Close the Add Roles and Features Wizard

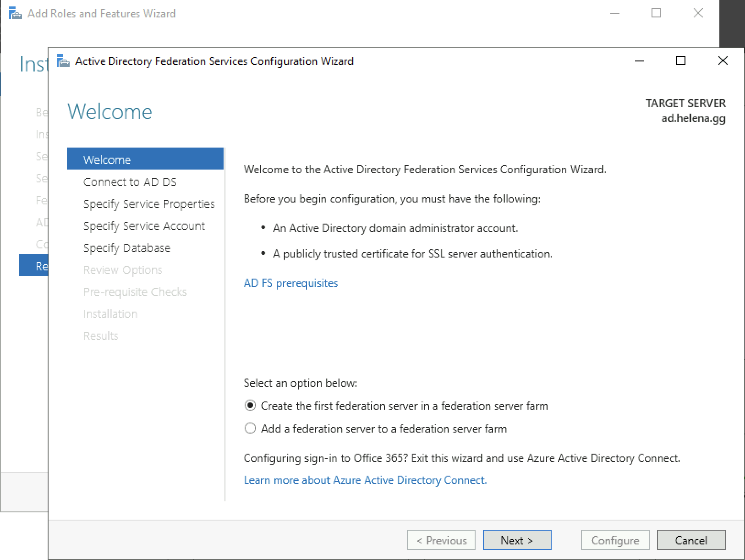[x=698, y=13]
